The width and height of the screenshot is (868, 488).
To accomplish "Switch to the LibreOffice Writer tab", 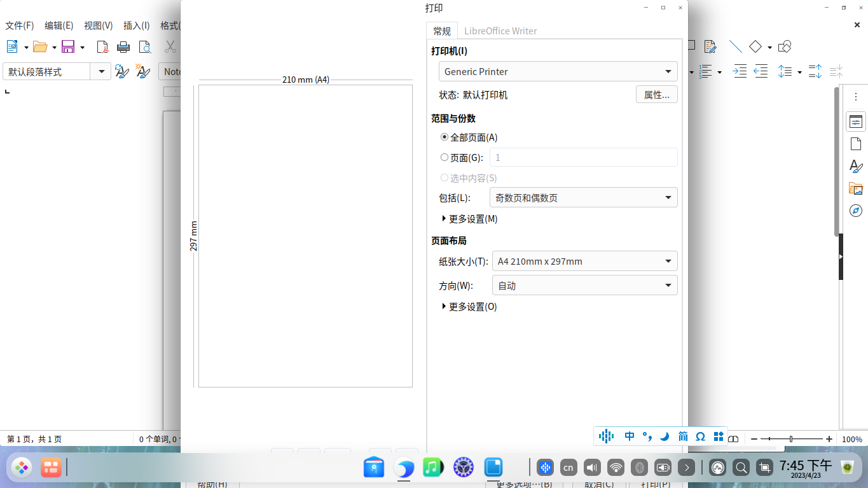I will point(502,31).
